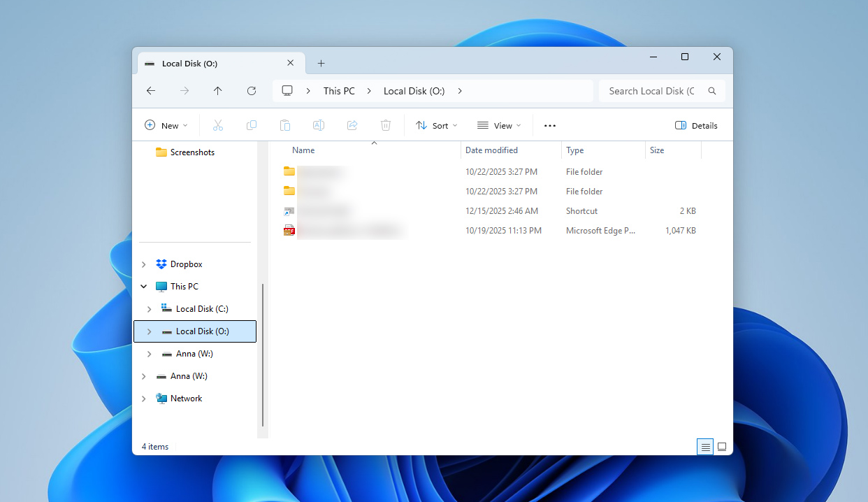Click the Back navigation arrow
This screenshot has width=868, height=502.
151,90
